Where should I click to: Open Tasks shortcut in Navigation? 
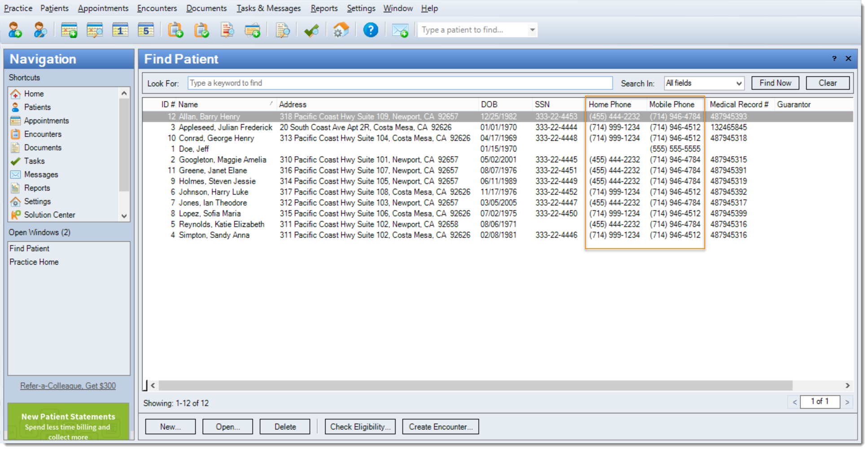pos(34,161)
